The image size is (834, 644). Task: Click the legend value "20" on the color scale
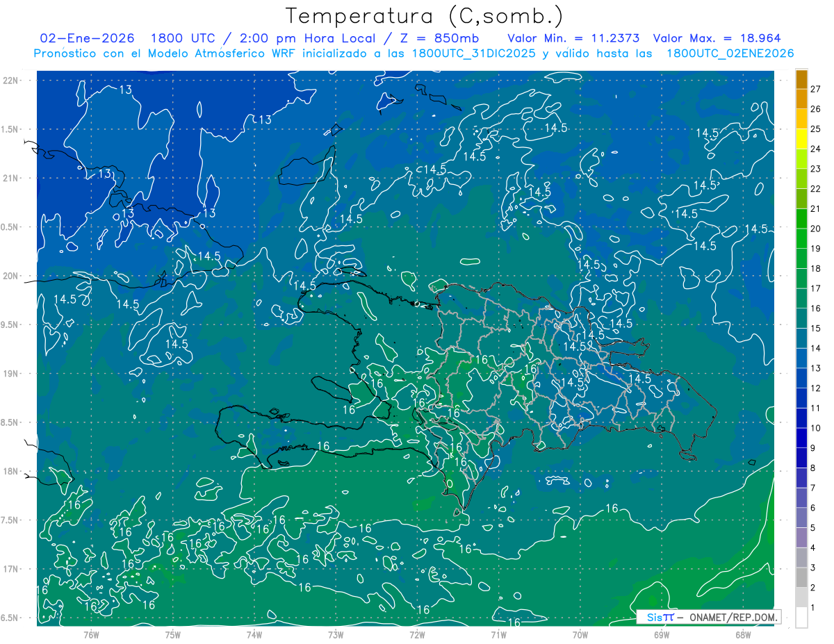point(816,229)
